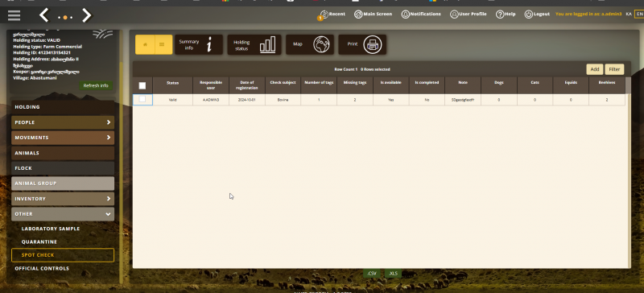Click the Filter button
644x293 pixels.
[614, 69]
